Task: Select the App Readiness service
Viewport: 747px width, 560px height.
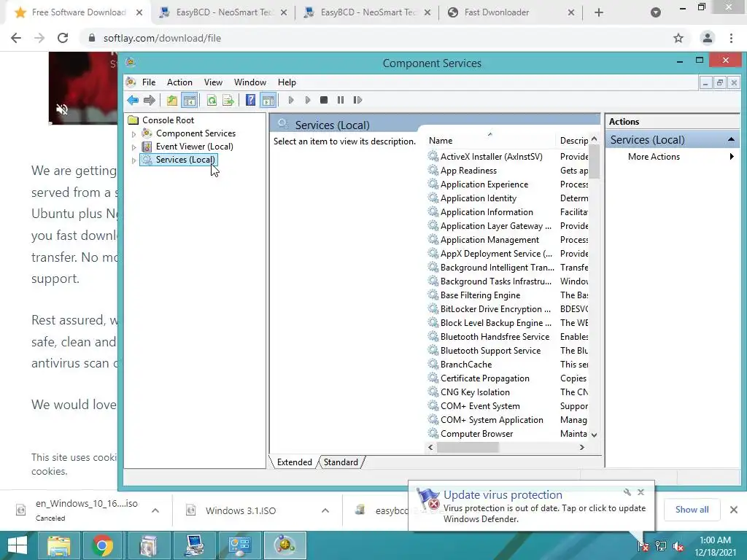Action: pos(468,171)
